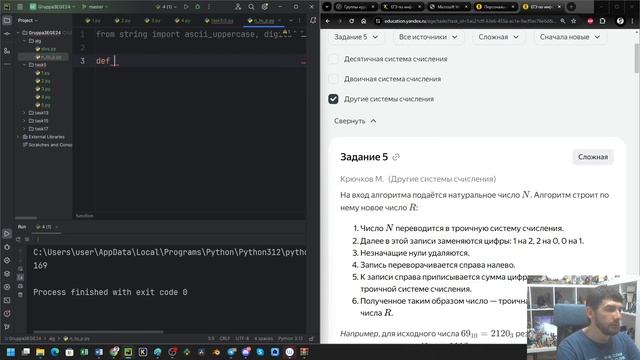Switch to 3.py editor tab
The width and height of the screenshot is (640, 360).
click(x=153, y=20)
